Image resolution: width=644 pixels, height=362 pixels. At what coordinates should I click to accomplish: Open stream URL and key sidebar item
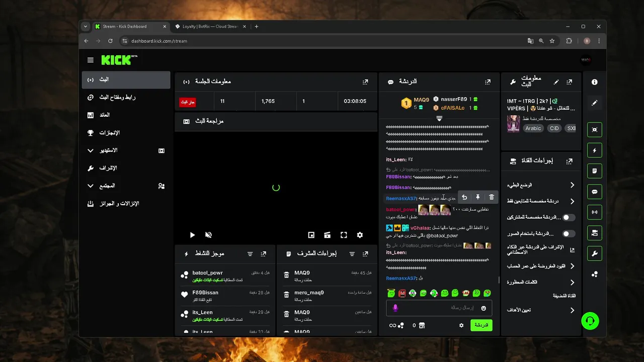coord(126,98)
